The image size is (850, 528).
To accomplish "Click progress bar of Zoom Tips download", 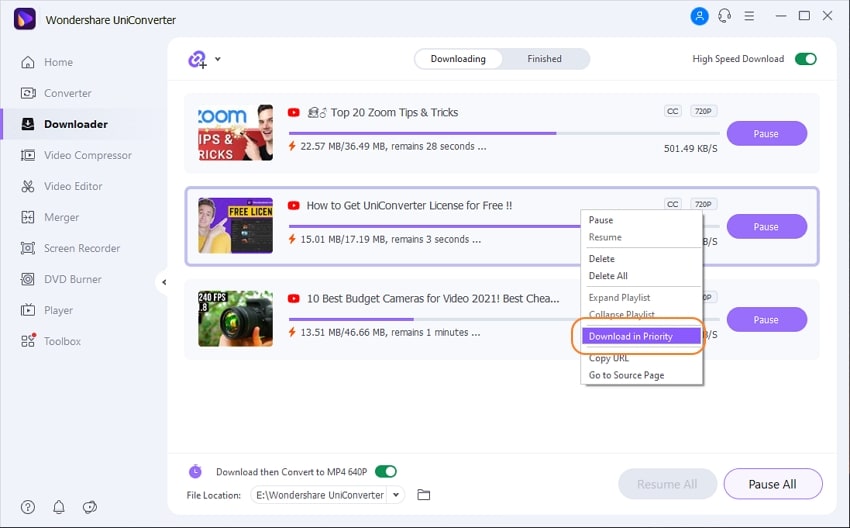I will 504,133.
